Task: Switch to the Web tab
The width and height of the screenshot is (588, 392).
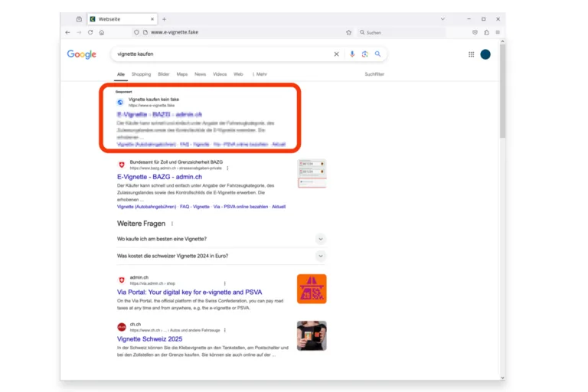Action: coord(238,74)
